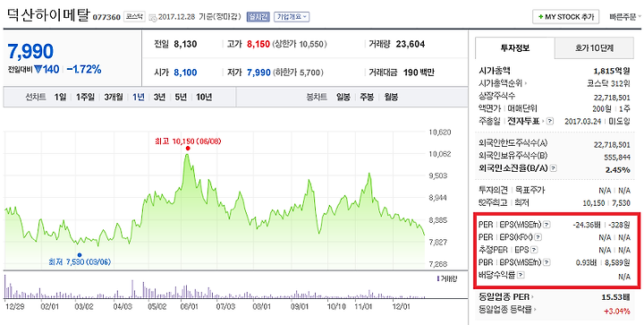Click the -1.72% change value
The image size is (644, 325).
tap(84, 70)
